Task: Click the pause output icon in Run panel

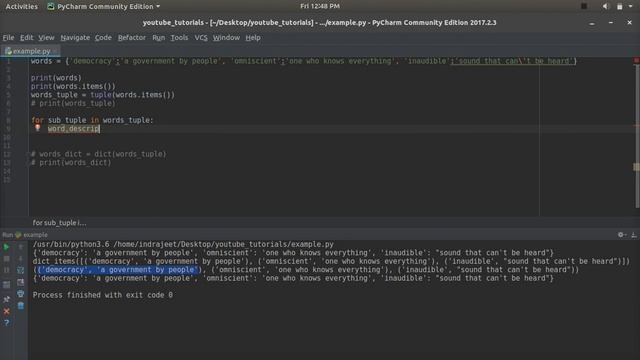Action: 6,270
